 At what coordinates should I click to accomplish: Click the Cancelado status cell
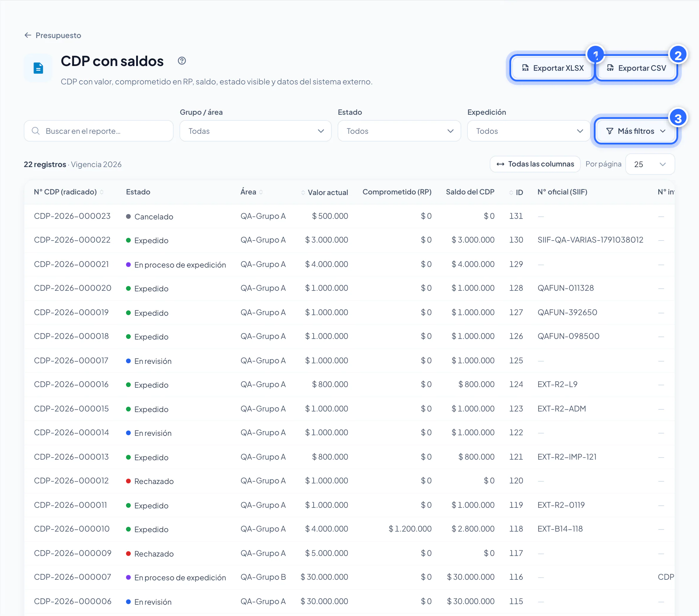(x=150, y=216)
